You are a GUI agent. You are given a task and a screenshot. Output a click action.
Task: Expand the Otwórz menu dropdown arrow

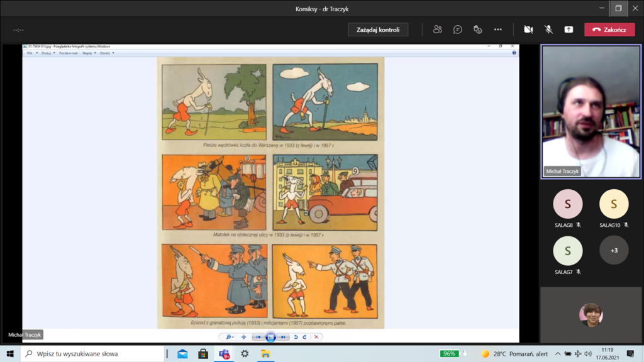[x=113, y=53]
